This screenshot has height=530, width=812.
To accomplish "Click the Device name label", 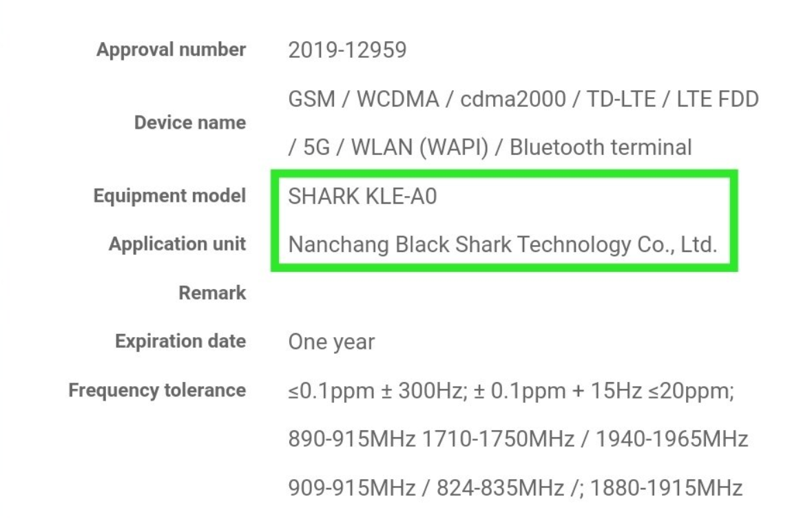I will point(189,123).
